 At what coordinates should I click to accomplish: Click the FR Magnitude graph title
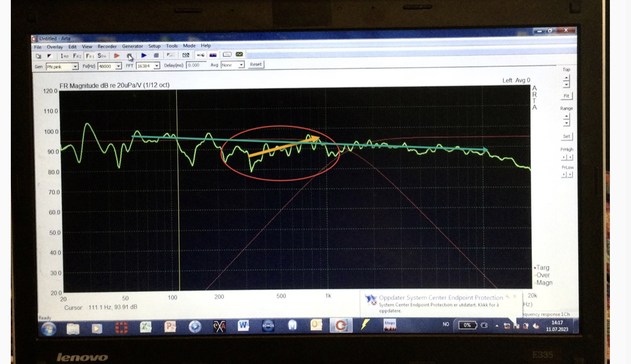(114, 85)
